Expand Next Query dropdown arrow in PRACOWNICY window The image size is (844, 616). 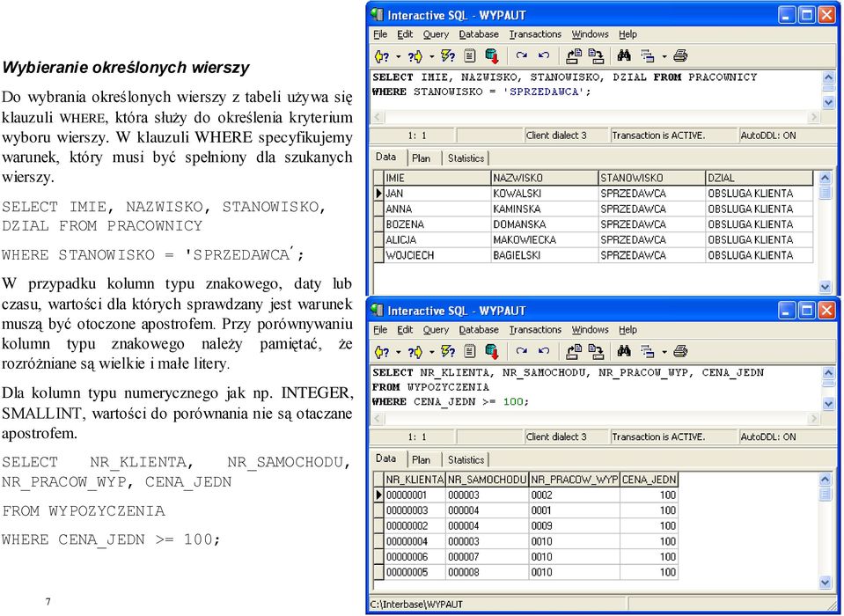pos(432,56)
